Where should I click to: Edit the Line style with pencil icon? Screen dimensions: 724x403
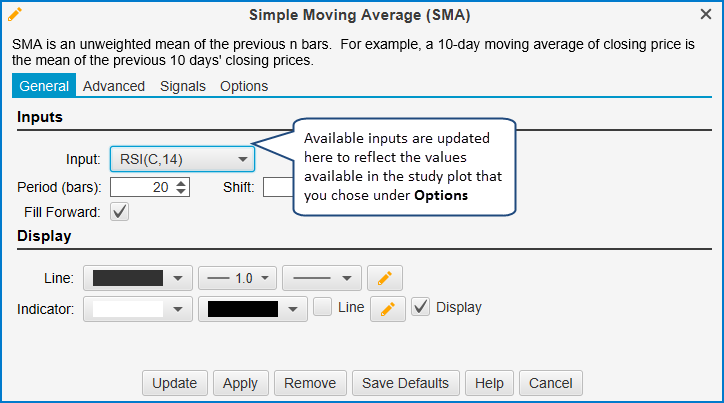tap(385, 278)
